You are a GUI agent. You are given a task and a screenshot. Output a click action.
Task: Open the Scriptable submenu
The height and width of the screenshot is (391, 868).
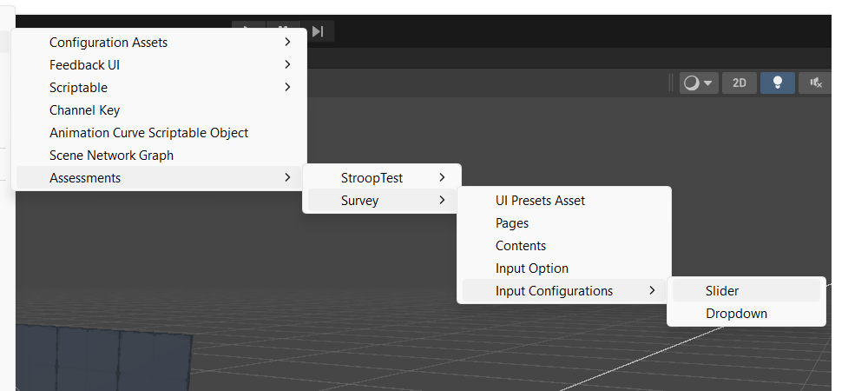(x=159, y=88)
